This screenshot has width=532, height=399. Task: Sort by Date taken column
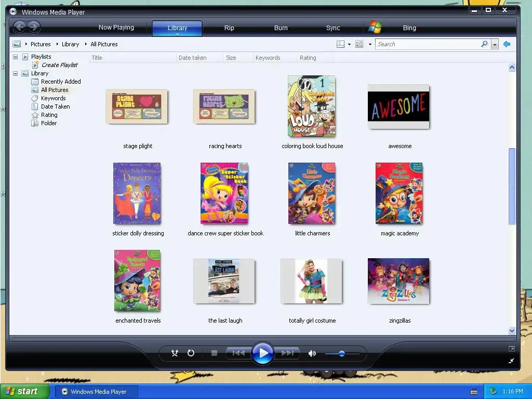coord(200,58)
